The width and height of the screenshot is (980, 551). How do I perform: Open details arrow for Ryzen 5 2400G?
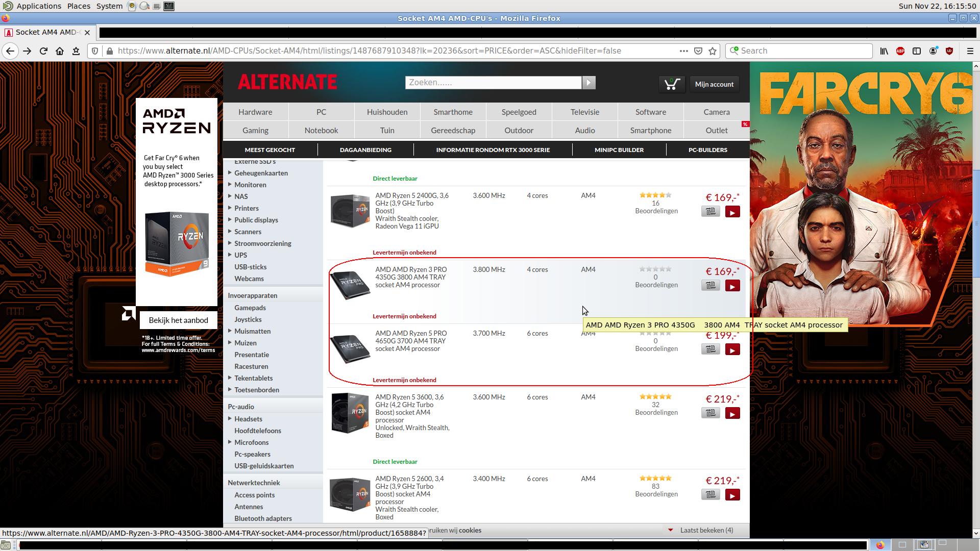click(732, 212)
